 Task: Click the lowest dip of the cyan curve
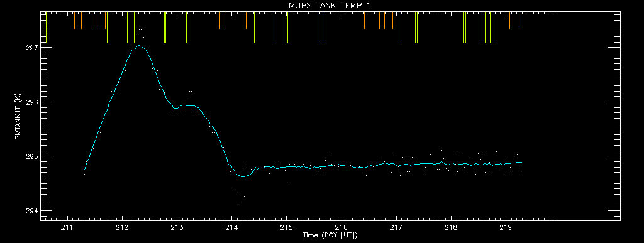click(243, 176)
